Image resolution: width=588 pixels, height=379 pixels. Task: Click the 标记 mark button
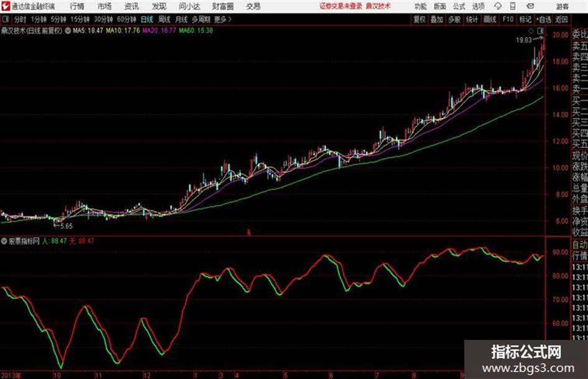point(525,19)
